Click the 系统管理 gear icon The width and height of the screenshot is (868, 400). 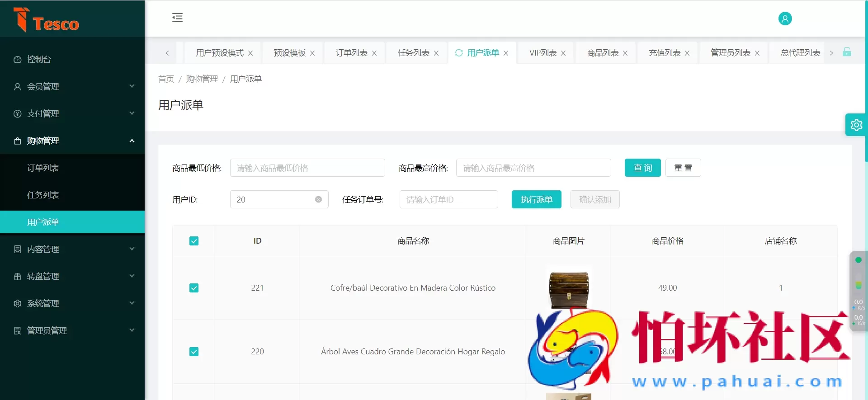click(x=18, y=304)
